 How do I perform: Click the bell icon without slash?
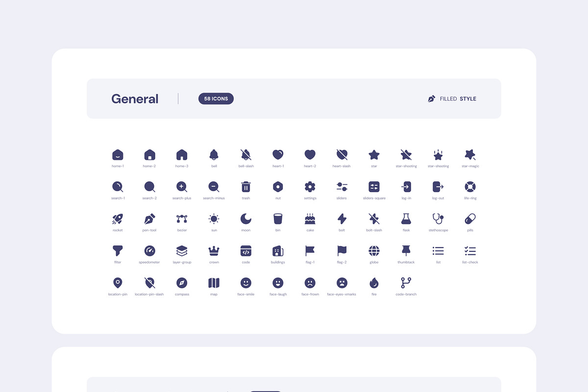pyautogui.click(x=214, y=155)
